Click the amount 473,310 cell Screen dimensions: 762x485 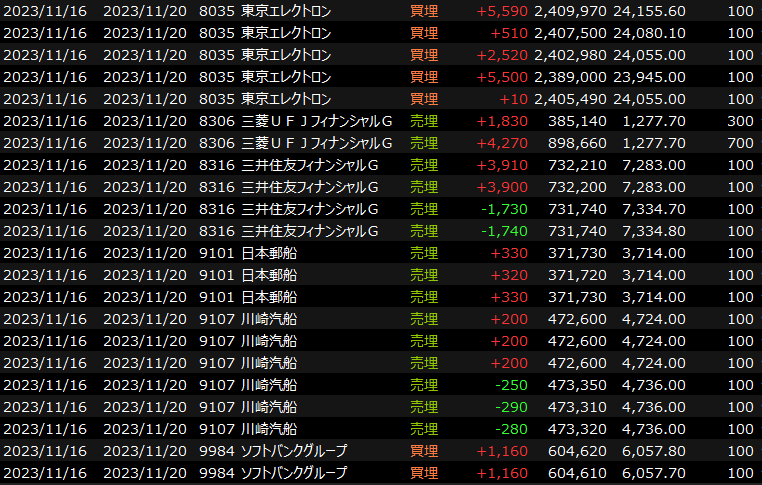577,407
